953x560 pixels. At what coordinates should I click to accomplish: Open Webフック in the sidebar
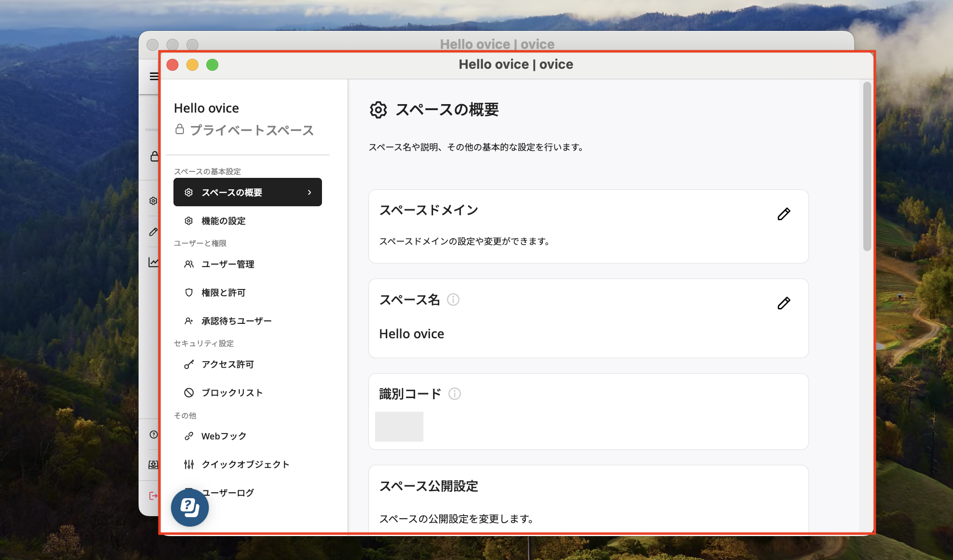click(x=248, y=436)
